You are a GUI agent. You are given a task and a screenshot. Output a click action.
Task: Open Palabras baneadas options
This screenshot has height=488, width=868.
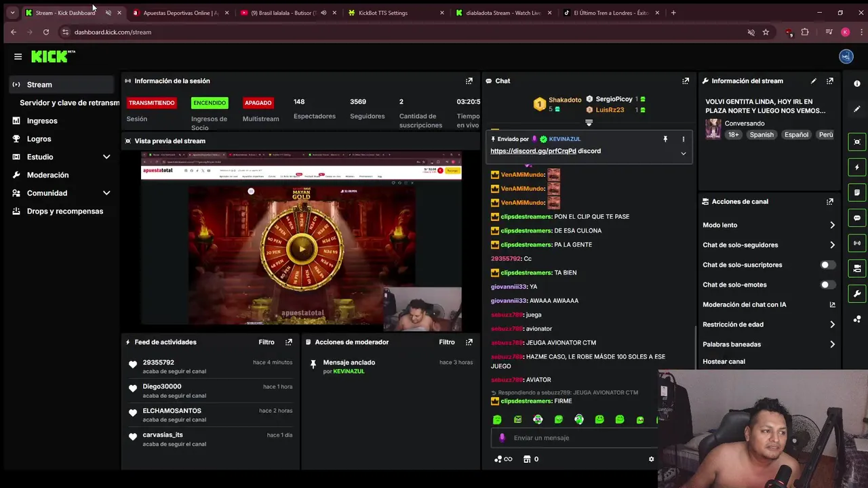click(769, 344)
